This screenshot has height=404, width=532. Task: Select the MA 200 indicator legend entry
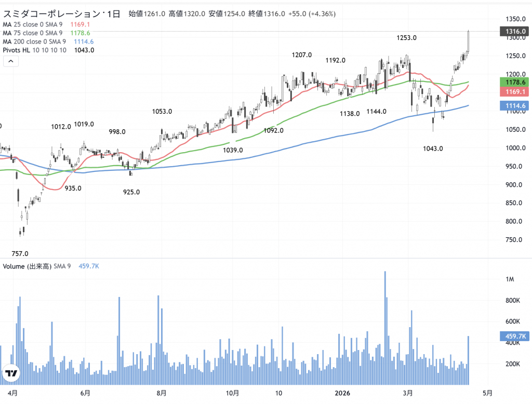point(34,42)
